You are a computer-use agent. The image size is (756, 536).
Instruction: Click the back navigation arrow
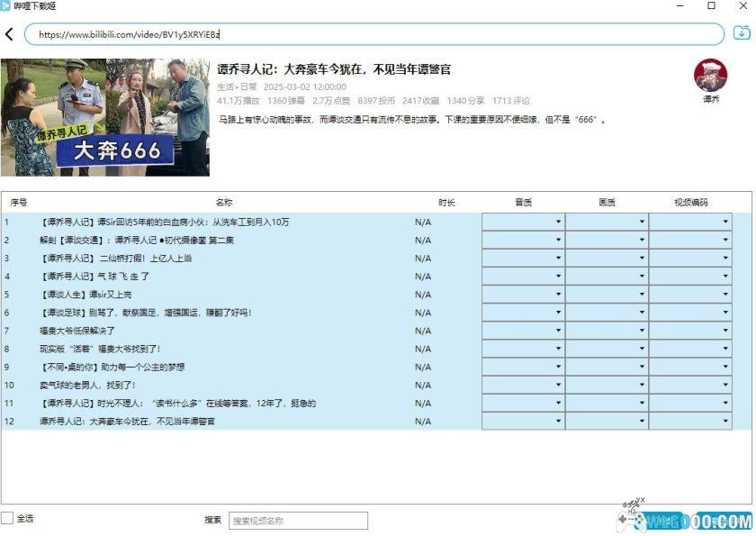click(10, 32)
